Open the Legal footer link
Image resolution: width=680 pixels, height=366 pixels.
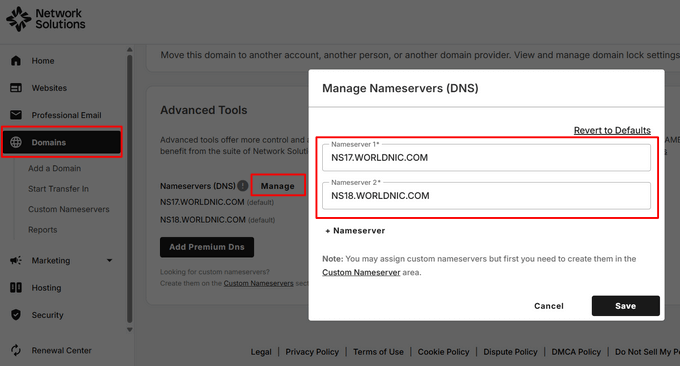[261, 352]
